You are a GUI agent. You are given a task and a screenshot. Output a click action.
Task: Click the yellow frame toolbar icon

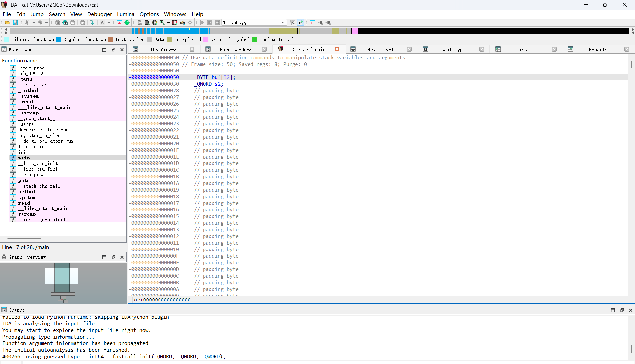tap(155, 23)
